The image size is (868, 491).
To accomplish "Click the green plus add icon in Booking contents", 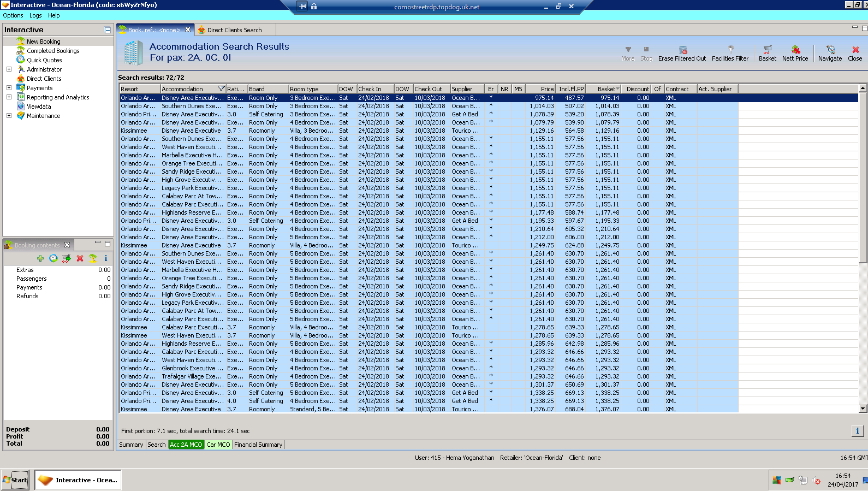I will pos(40,258).
